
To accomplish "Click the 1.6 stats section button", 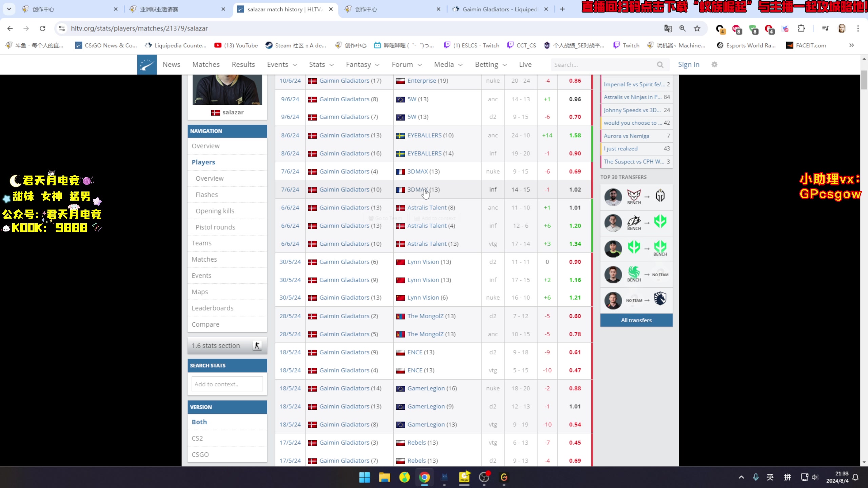I will [x=227, y=346].
